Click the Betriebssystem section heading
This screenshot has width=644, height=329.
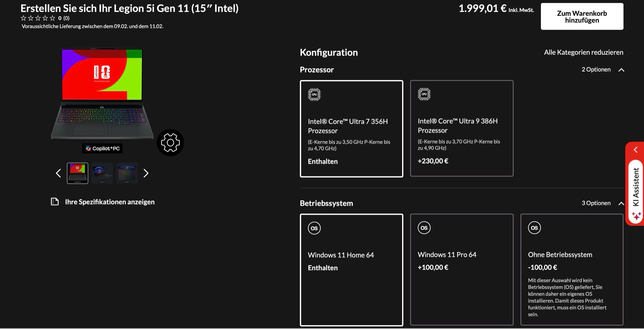(327, 203)
